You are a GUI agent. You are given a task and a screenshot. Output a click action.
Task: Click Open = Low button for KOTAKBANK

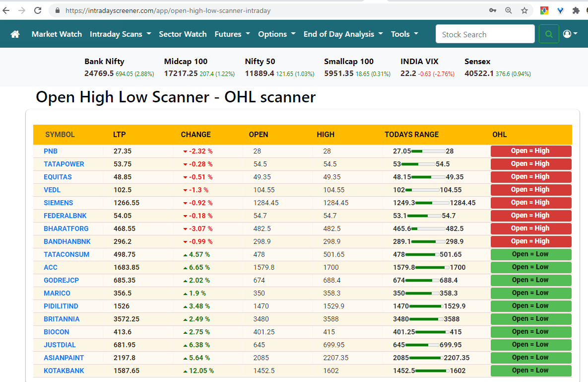(x=531, y=371)
